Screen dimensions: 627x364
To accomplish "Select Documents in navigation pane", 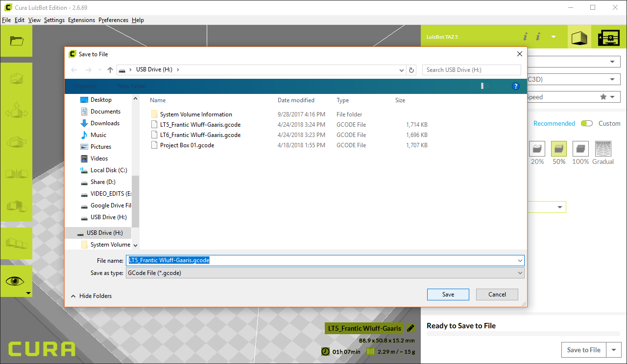I will point(105,112).
